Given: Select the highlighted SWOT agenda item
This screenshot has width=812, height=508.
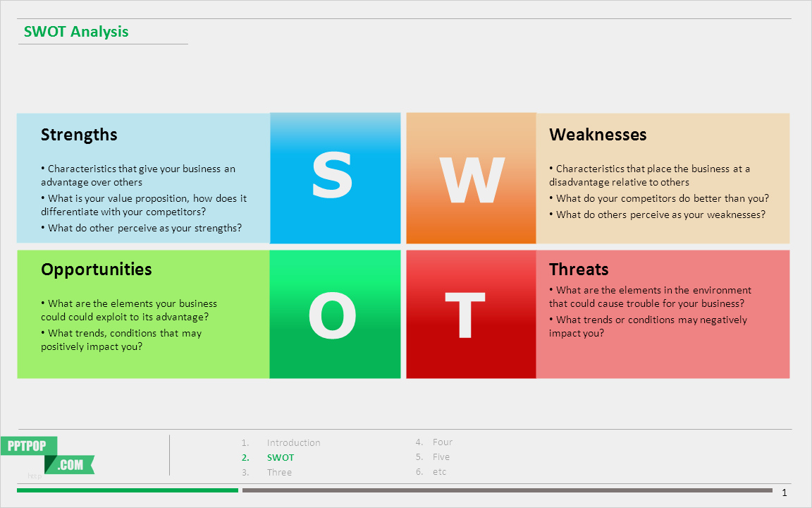Looking at the screenshot, I should pyautogui.click(x=281, y=458).
